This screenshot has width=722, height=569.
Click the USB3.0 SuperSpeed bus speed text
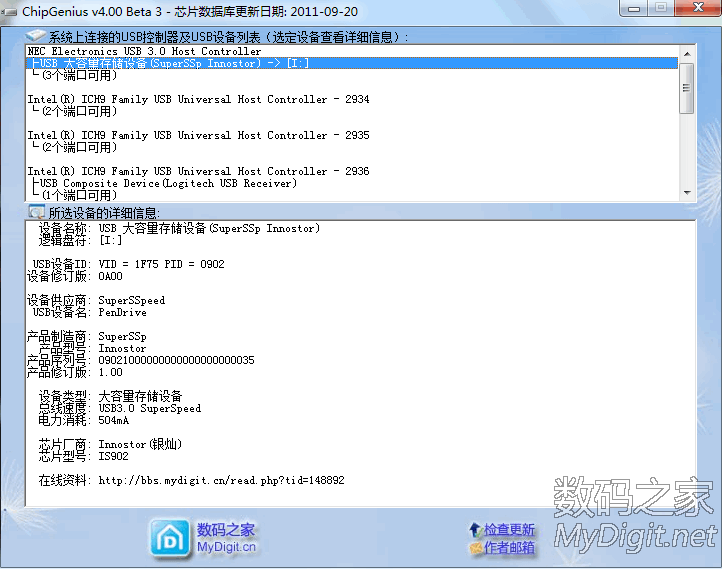click(150, 408)
